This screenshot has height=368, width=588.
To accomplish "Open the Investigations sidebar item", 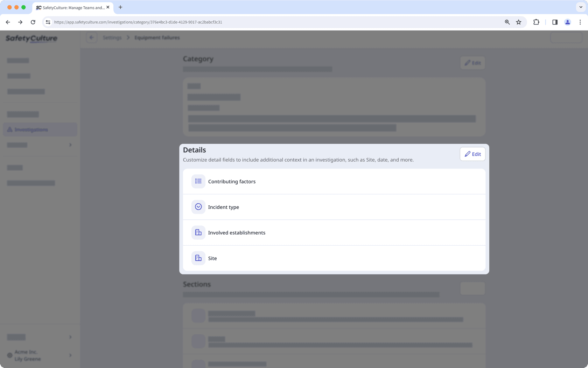I will click(x=40, y=130).
